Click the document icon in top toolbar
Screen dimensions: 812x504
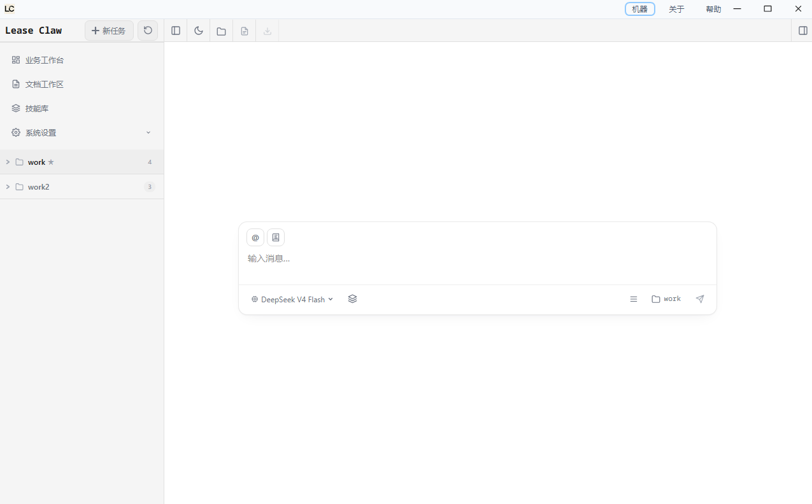pyautogui.click(x=245, y=31)
